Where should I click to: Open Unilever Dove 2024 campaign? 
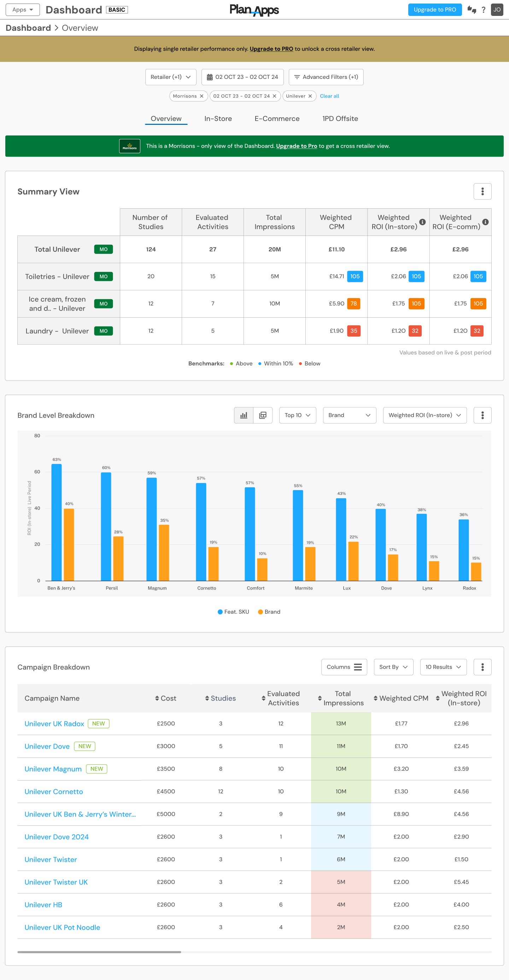pos(56,837)
